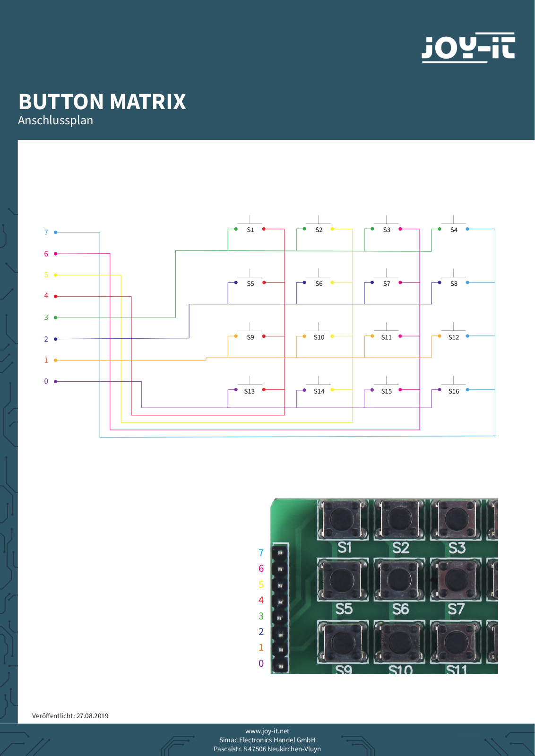Click the green 3 beside the board photo
This screenshot has height=756, width=535.
click(261, 616)
